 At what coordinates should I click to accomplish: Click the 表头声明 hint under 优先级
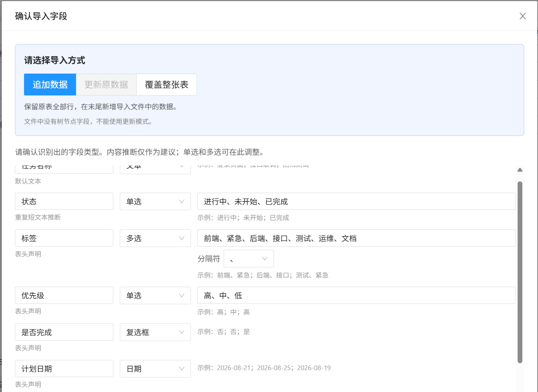tap(28, 311)
